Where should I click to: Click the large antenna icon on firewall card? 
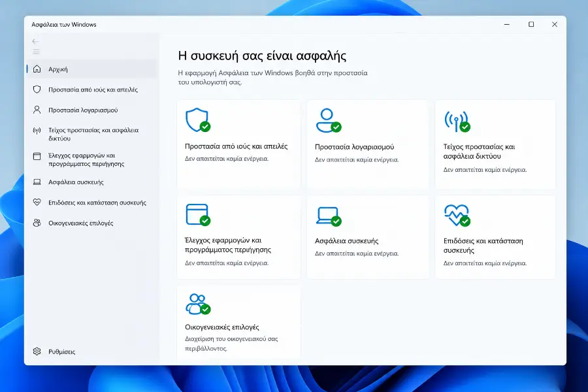coord(457,122)
